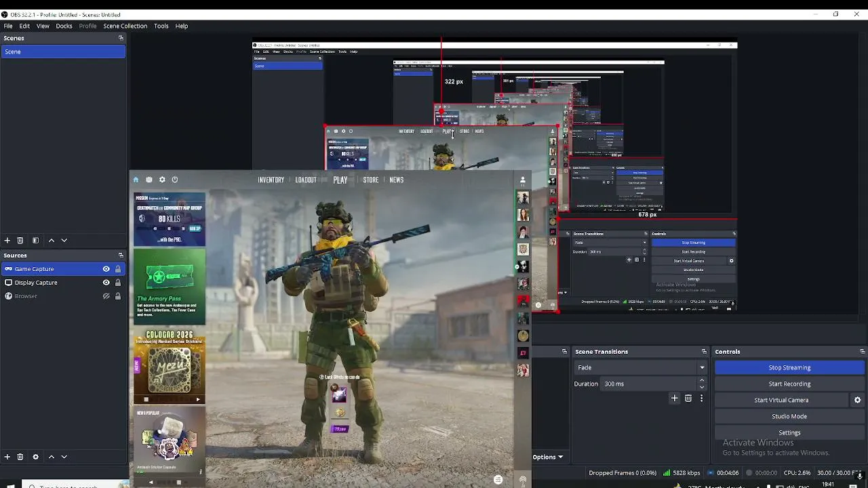
Task: Select the Browser source row
Action: pos(63,296)
